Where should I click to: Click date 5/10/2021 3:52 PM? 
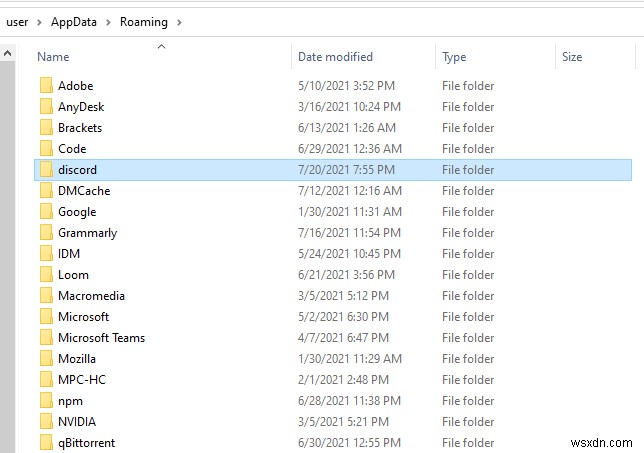pos(346,85)
